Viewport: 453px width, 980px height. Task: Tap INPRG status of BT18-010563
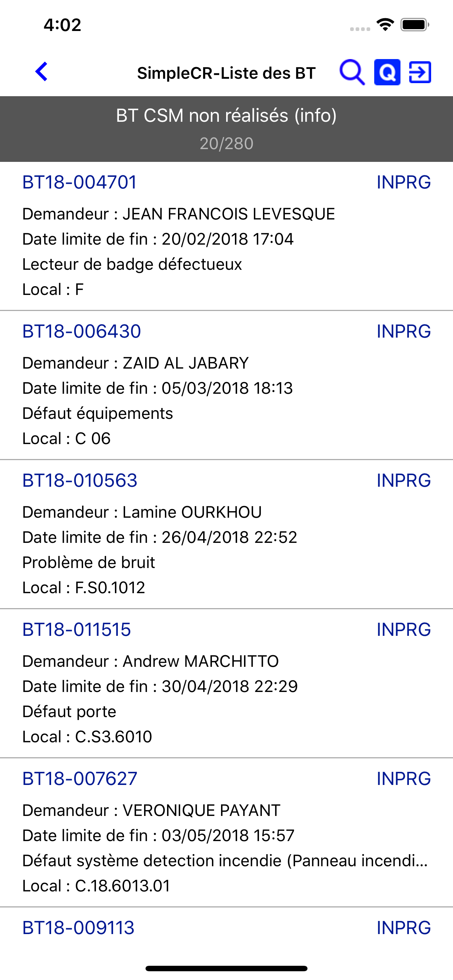pos(403,481)
